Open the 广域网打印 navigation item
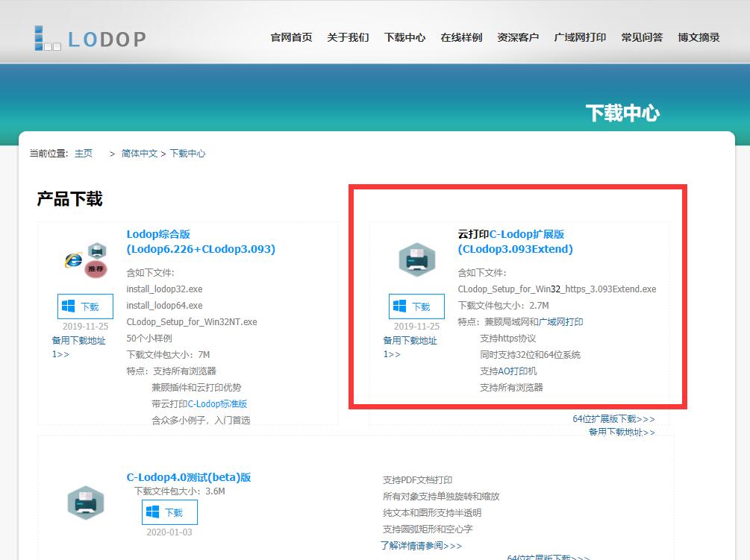 (x=580, y=37)
